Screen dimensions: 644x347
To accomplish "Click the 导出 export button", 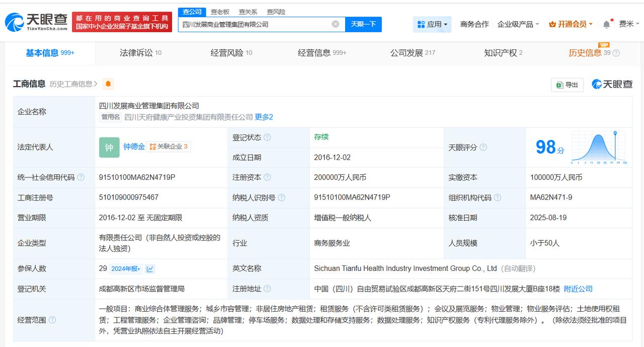I will point(567,85).
